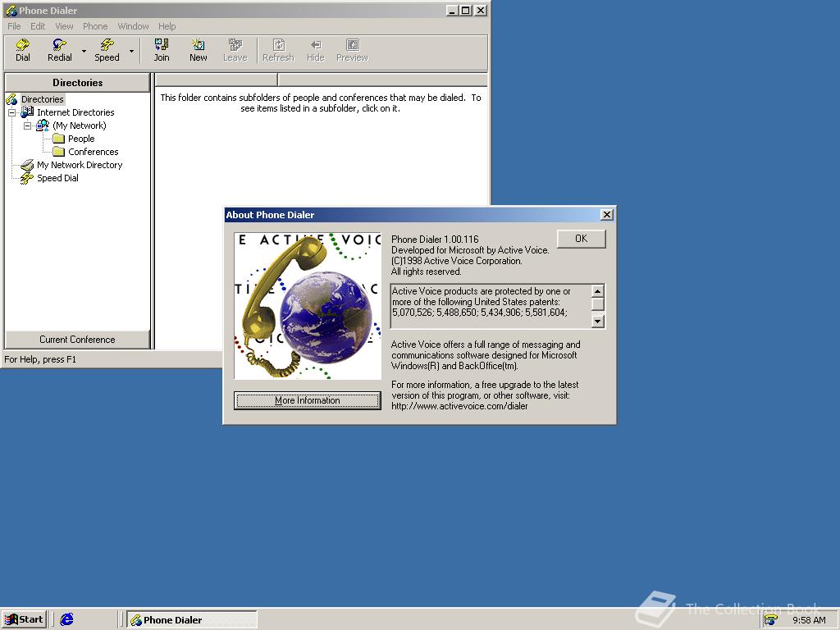This screenshot has width=840, height=630.
Task: Click the Speed Dial tree label
Action: coord(57,178)
